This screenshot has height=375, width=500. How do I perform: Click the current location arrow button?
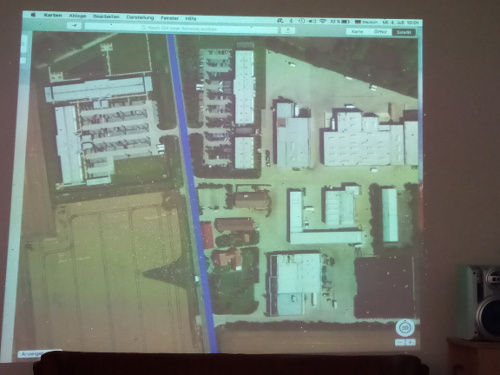[74, 26]
